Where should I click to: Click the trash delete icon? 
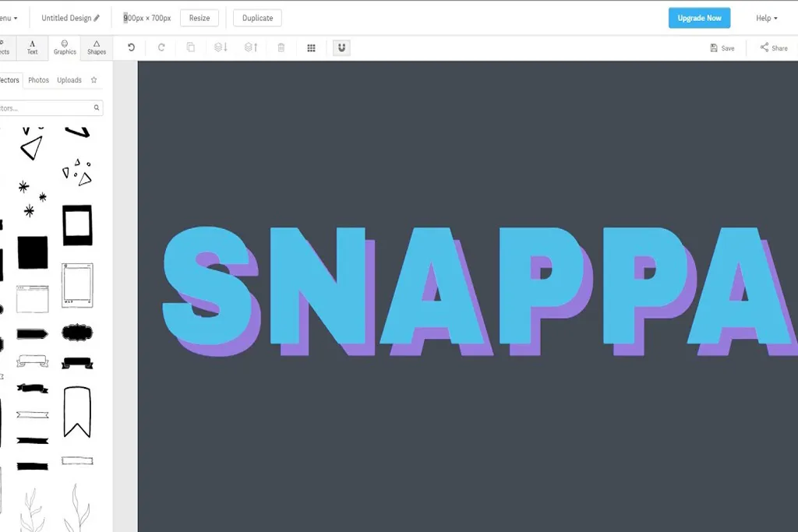pyautogui.click(x=281, y=48)
